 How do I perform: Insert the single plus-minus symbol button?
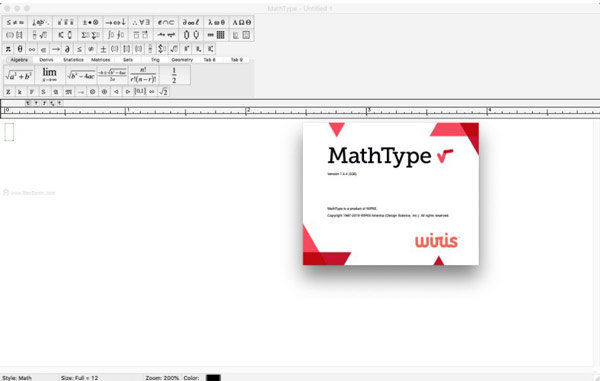(103, 49)
